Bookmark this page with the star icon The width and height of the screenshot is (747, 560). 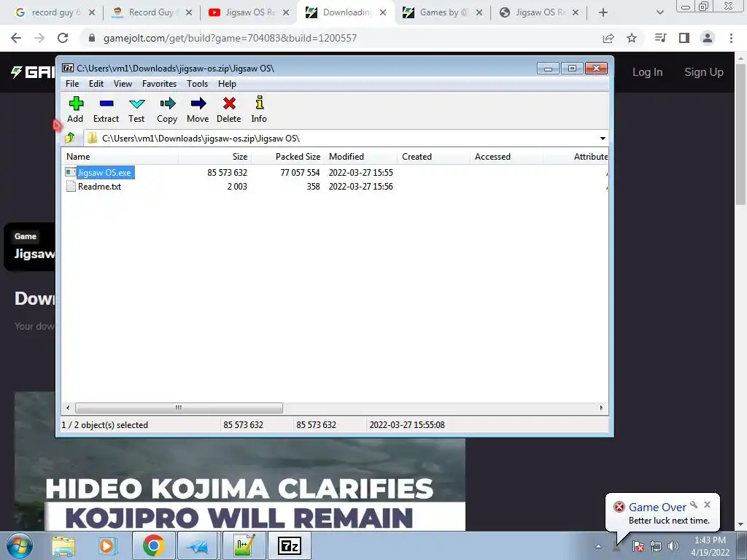632,38
